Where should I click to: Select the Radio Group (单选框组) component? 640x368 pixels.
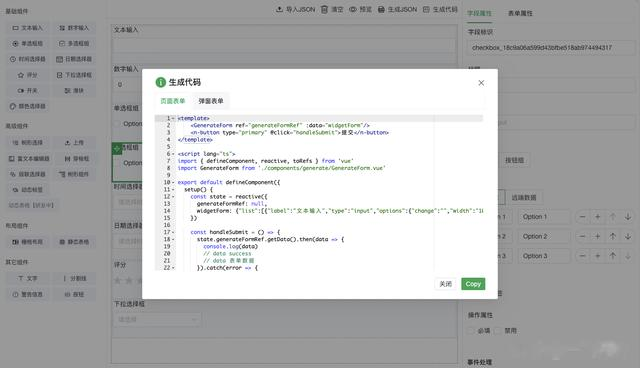coord(27,43)
